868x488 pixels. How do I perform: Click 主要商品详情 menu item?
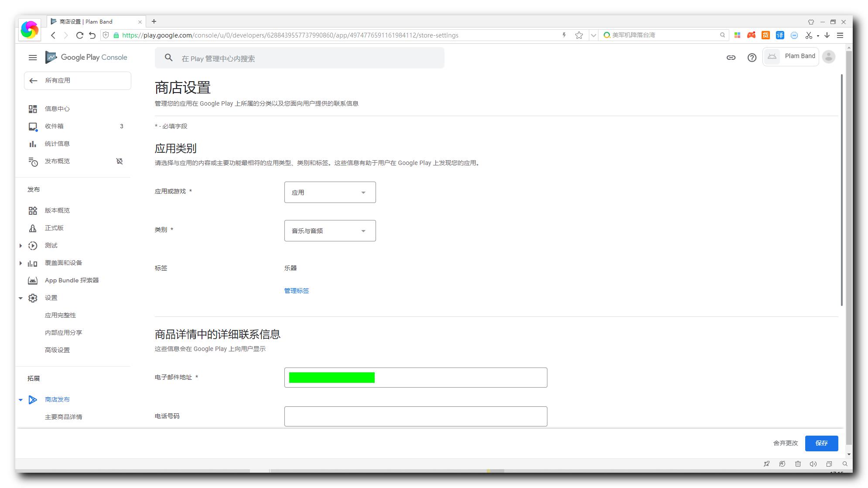64,417
